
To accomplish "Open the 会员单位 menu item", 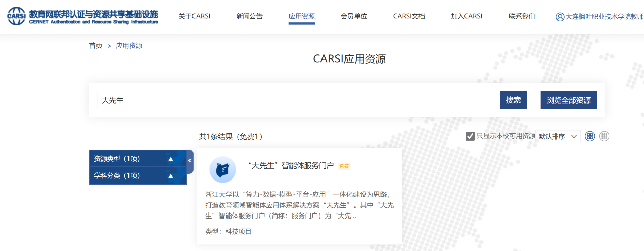I will click(x=353, y=16).
